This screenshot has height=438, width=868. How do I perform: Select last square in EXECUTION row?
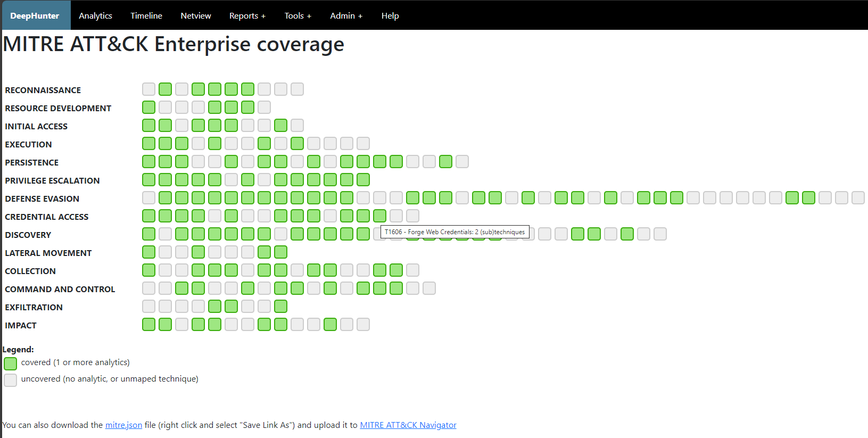(x=363, y=143)
